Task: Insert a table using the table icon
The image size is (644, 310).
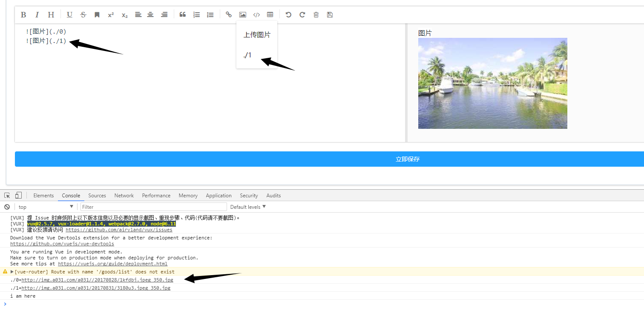Action: tap(270, 14)
